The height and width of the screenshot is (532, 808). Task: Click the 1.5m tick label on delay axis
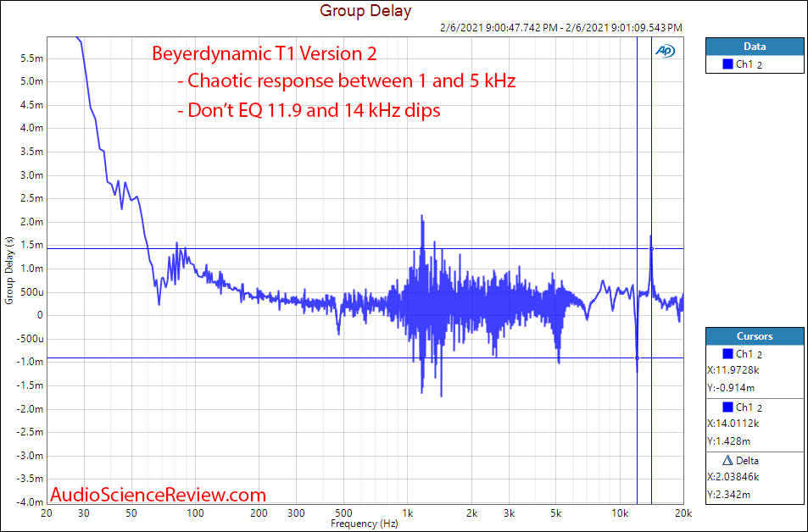32,245
